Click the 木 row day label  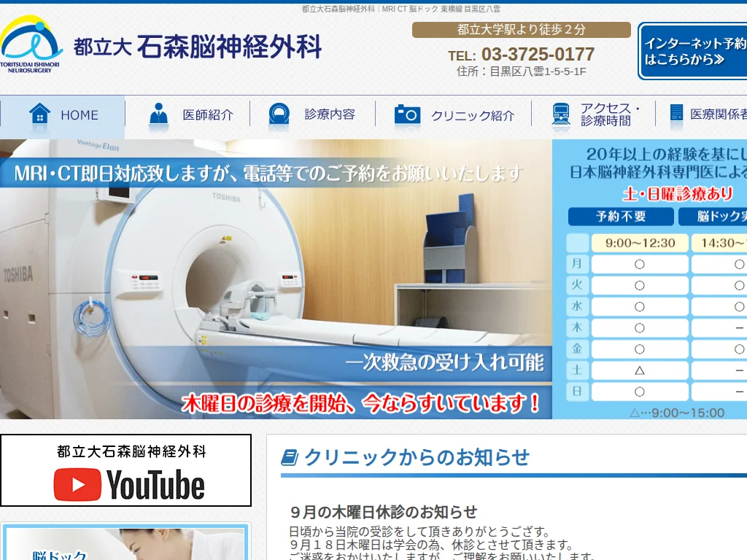(x=578, y=327)
